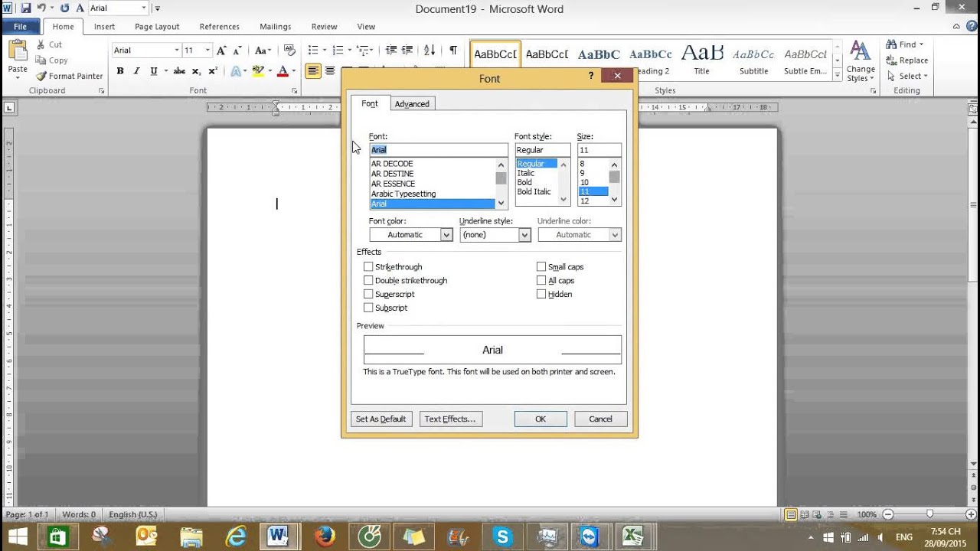Toggle Italic in the ribbon
The width and height of the screenshot is (980, 551).
click(137, 71)
